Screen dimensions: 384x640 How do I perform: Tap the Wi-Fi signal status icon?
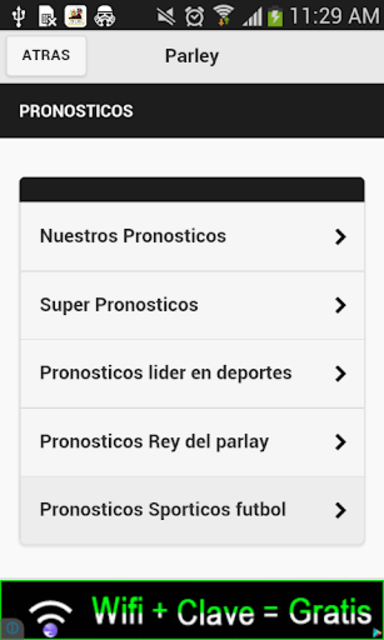tap(224, 16)
